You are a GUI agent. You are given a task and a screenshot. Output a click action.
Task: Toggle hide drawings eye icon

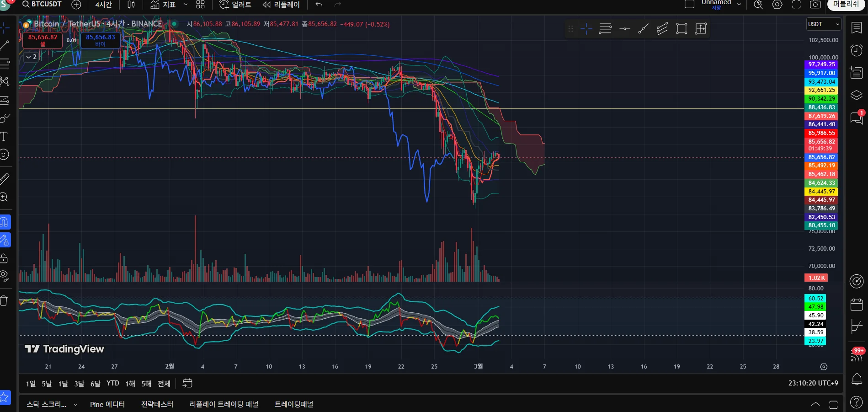coord(4,276)
